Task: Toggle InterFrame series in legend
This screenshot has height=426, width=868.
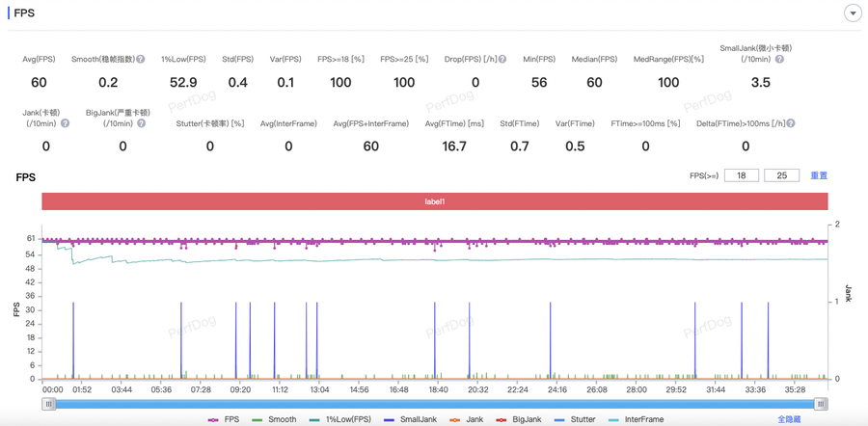Action: [635, 420]
